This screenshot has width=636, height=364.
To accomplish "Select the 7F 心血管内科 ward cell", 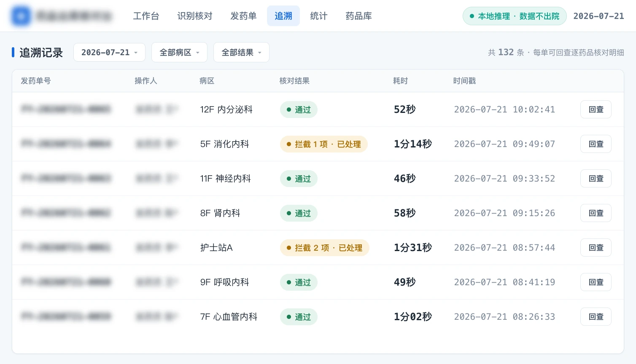I will point(229,317).
